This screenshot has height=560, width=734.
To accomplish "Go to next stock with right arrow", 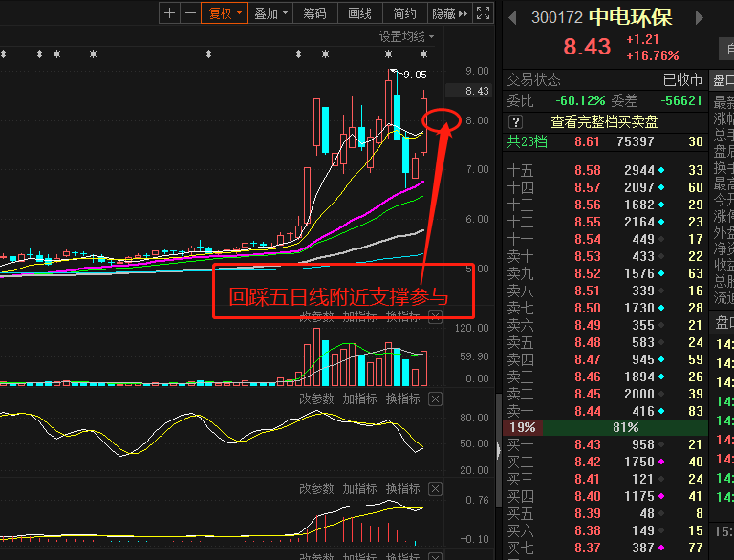I will 699,18.
